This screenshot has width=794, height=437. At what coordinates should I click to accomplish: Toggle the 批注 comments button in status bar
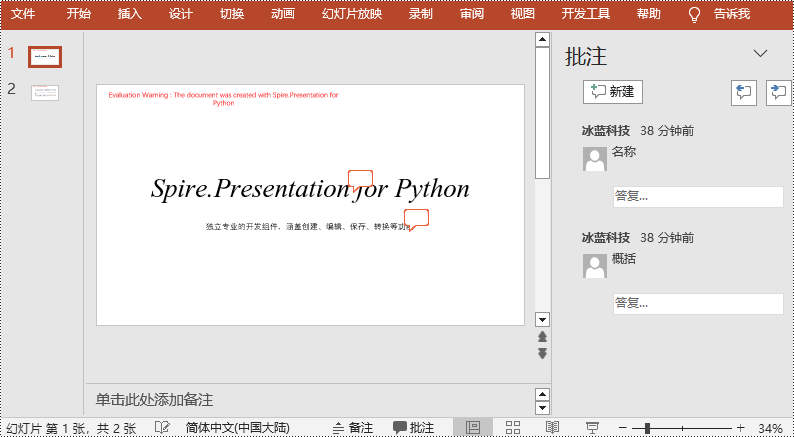pyautogui.click(x=413, y=428)
